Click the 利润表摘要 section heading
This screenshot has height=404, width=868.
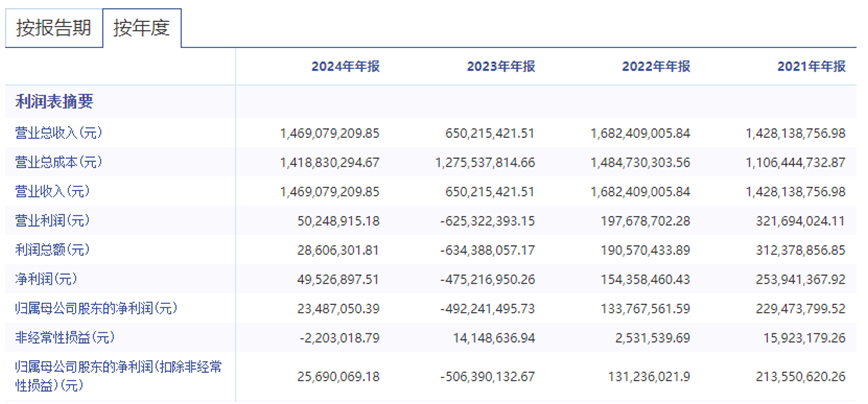[54, 101]
